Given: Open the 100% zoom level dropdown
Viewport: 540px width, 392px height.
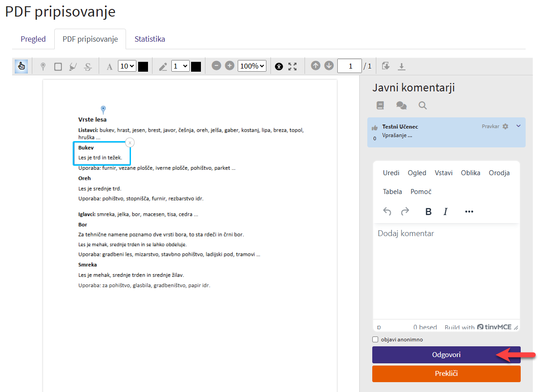Looking at the screenshot, I should pyautogui.click(x=252, y=66).
